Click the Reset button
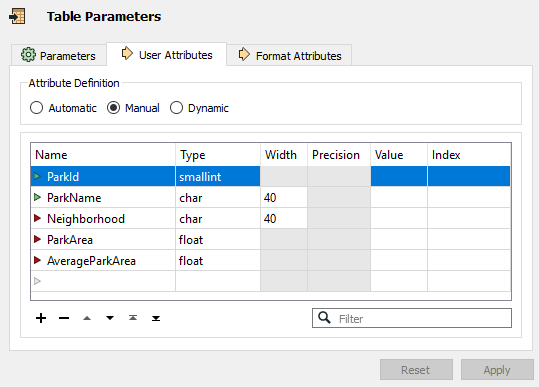539x387 pixels. [x=416, y=370]
